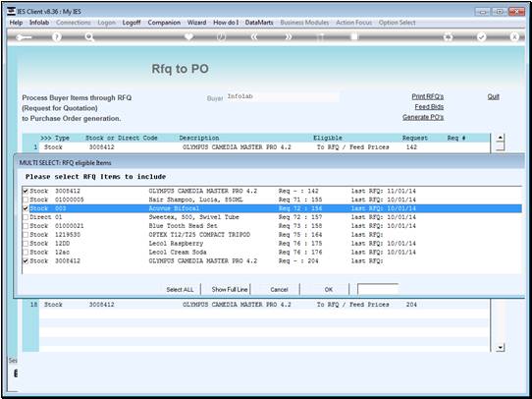Open the DataMarts menu
This screenshot has height=399, width=532.
coord(259,23)
